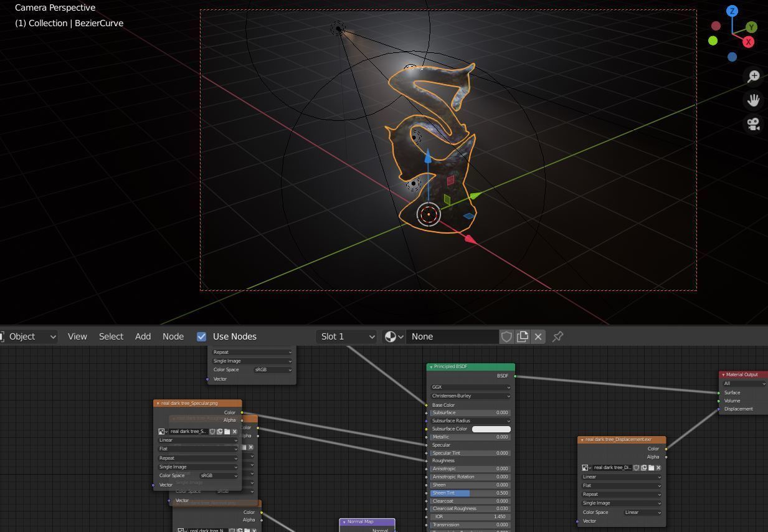Unlink image X in Specular node
This screenshot has width=768, height=532.
click(x=235, y=431)
